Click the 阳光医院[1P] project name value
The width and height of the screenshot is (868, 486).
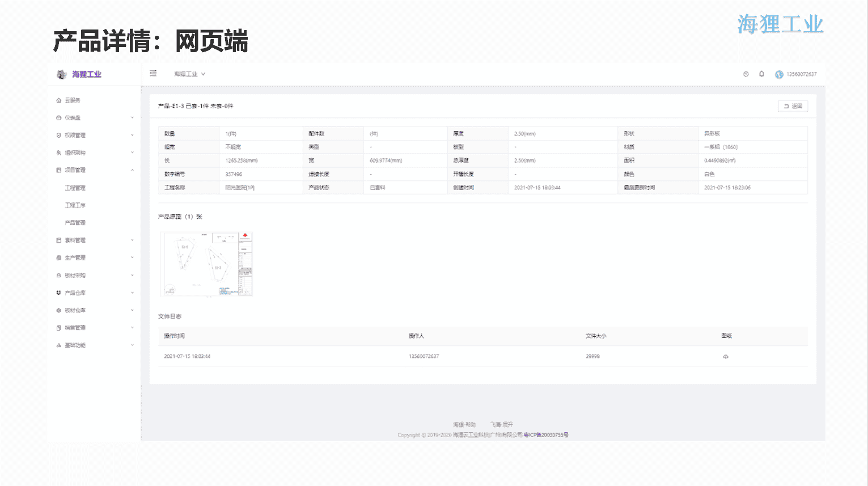(x=240, y=188)
